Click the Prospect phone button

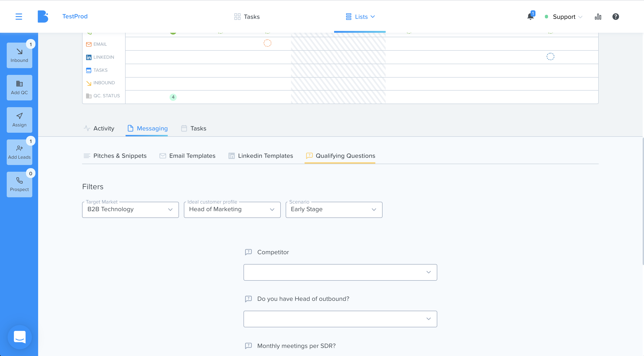coord(20,184)
